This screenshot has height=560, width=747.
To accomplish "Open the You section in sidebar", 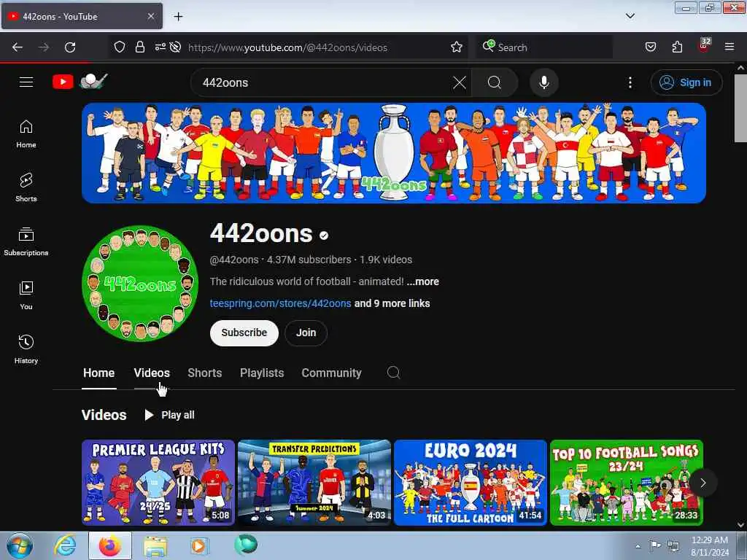I will coord(26,295).
